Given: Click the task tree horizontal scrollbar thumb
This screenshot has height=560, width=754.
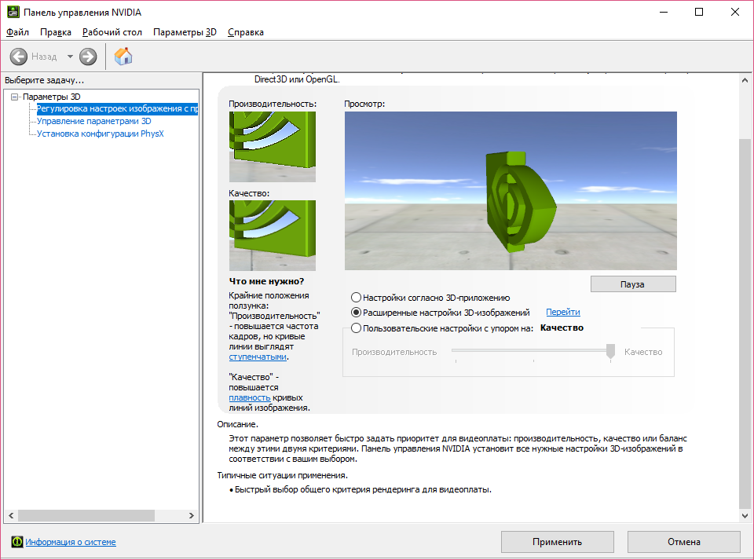Looking at the screenshot, I should point(86,516).
